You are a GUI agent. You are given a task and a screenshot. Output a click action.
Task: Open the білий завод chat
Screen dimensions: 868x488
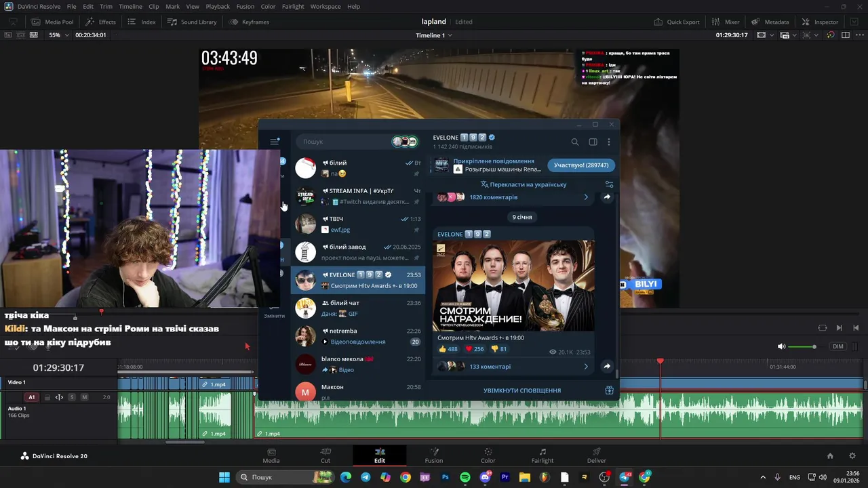(358, 252)
